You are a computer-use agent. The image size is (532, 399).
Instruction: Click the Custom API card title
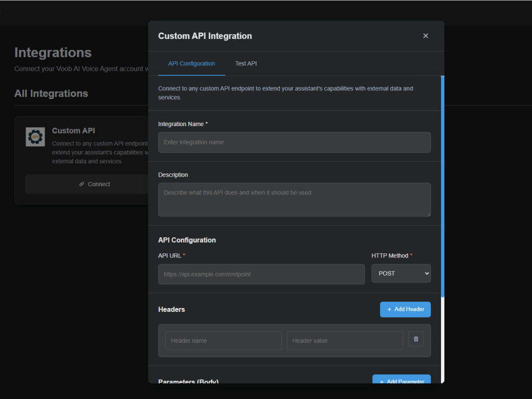(x=73, y=131)
